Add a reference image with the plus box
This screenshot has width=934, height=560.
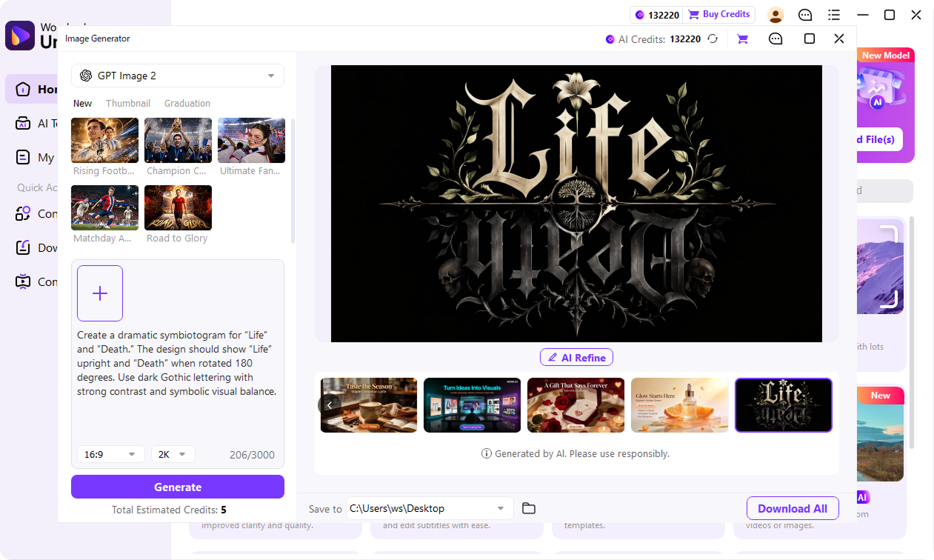point(100,293)
